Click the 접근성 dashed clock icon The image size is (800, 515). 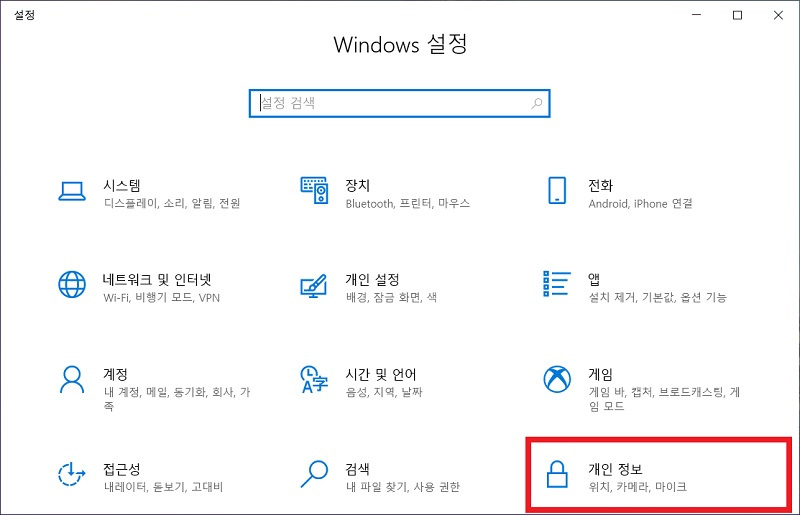71,474
